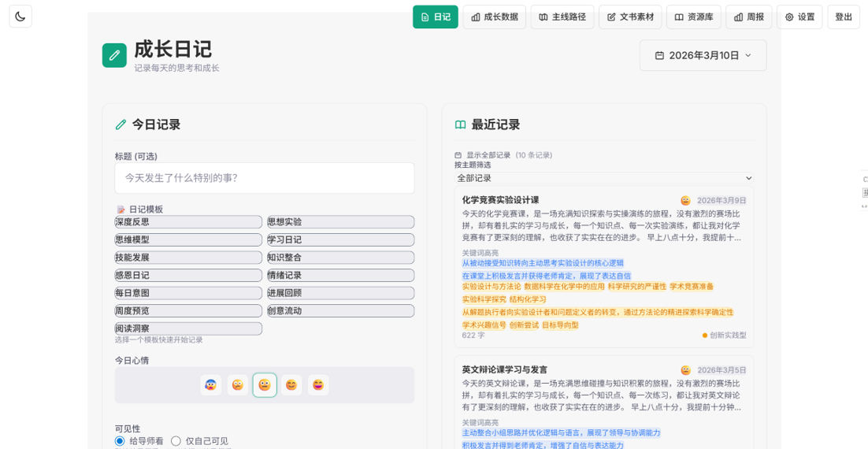Apply the 进展回顾 template
The height and width of the screenshot is (449, 868).
(340, 293)
